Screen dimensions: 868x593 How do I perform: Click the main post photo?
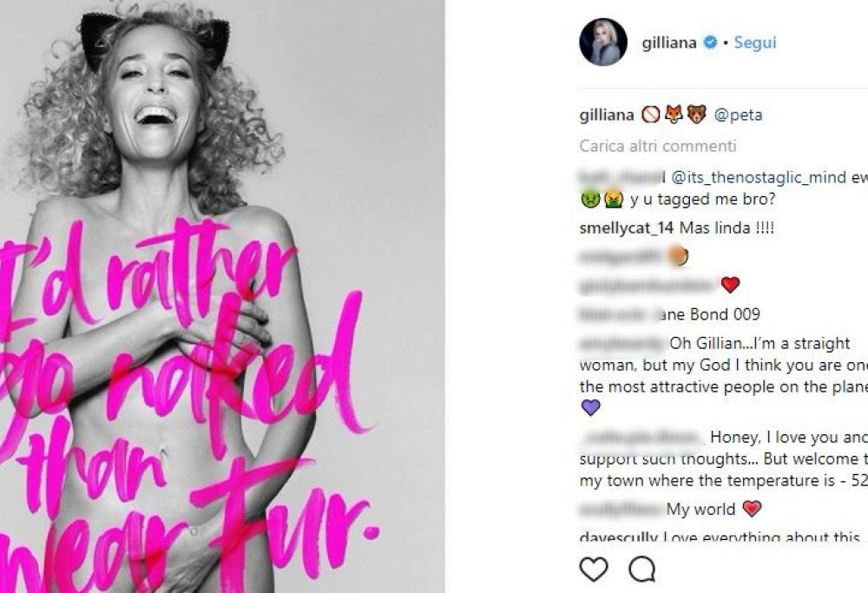(222, 296)
